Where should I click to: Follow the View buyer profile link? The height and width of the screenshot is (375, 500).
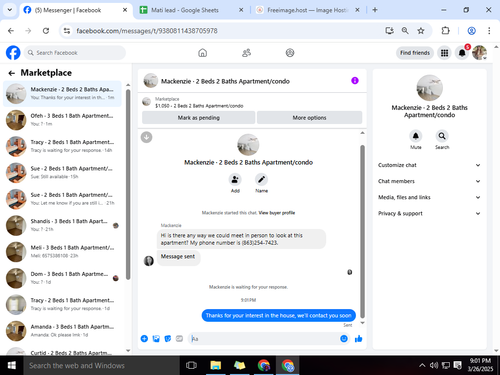(x=277, y=213)
